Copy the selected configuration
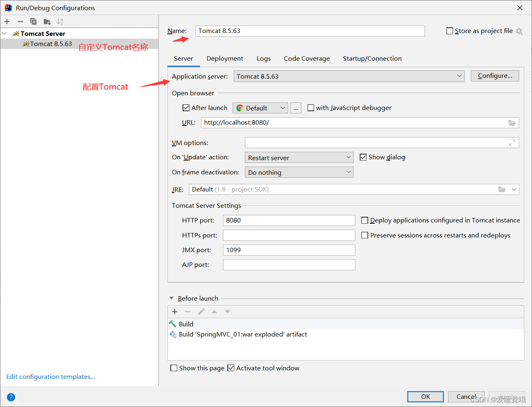This screenshot has height=407, width=532. point(33,22)
